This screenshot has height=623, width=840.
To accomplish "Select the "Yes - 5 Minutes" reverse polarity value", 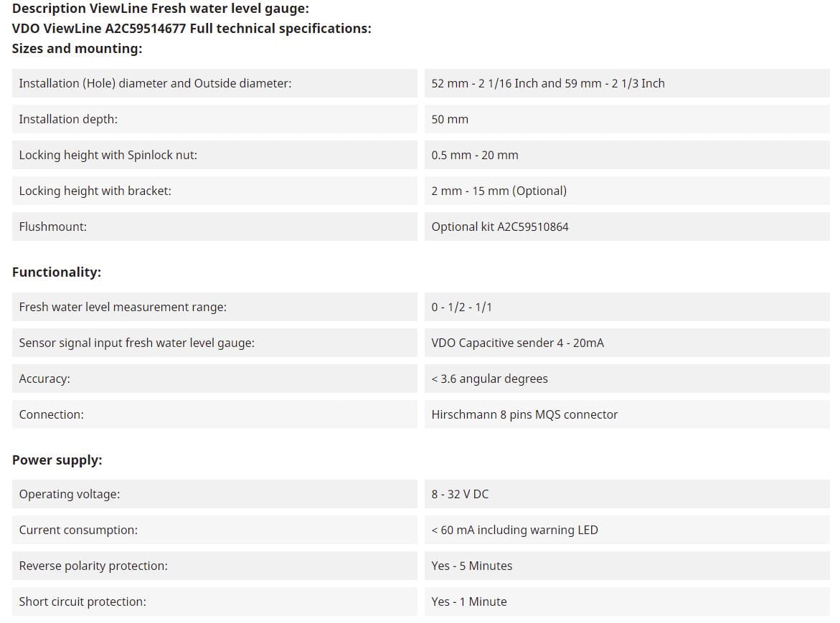I will (x=472, y=566).
